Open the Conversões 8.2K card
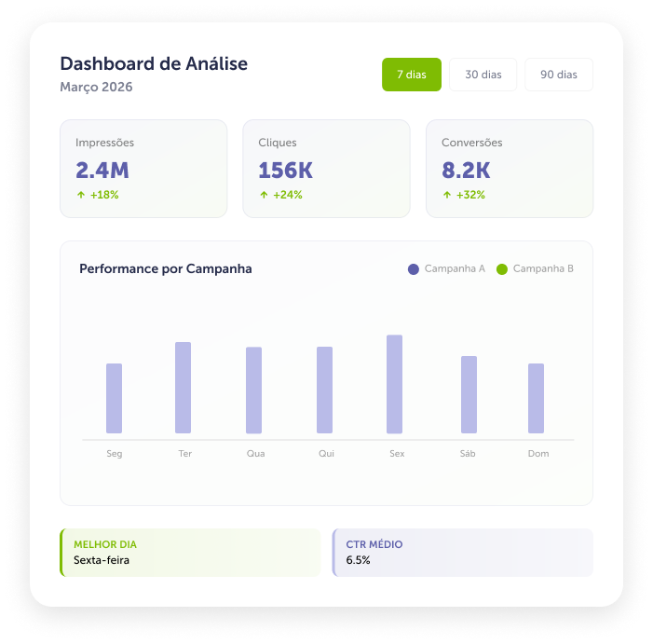Viewport: 653px width, 644px height. coord(510,169)
